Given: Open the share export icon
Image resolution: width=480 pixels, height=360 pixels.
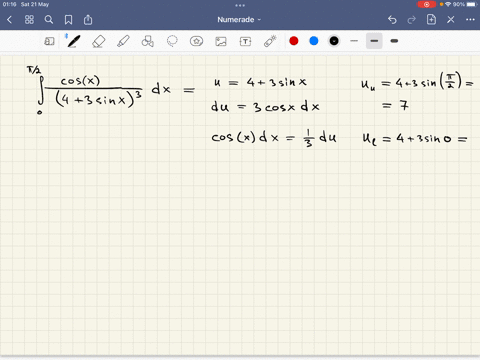Looking at the screenshot, I should (x=88, y=20).
